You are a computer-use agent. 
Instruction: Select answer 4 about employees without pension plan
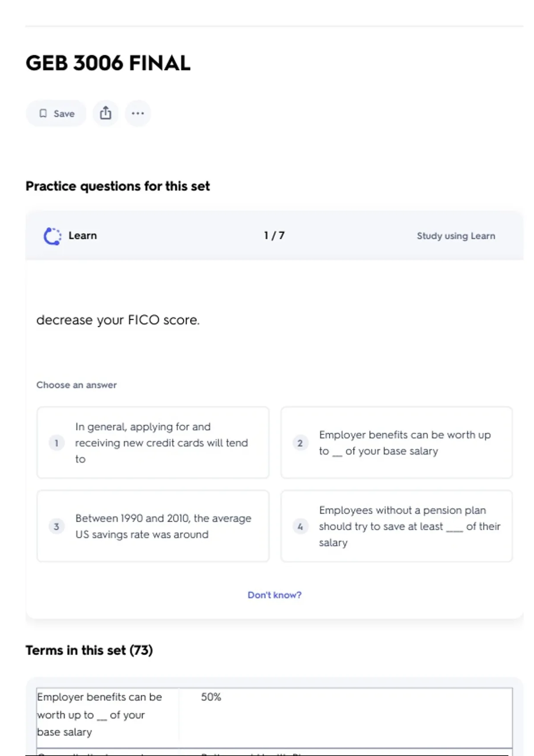tap(396, 526)
